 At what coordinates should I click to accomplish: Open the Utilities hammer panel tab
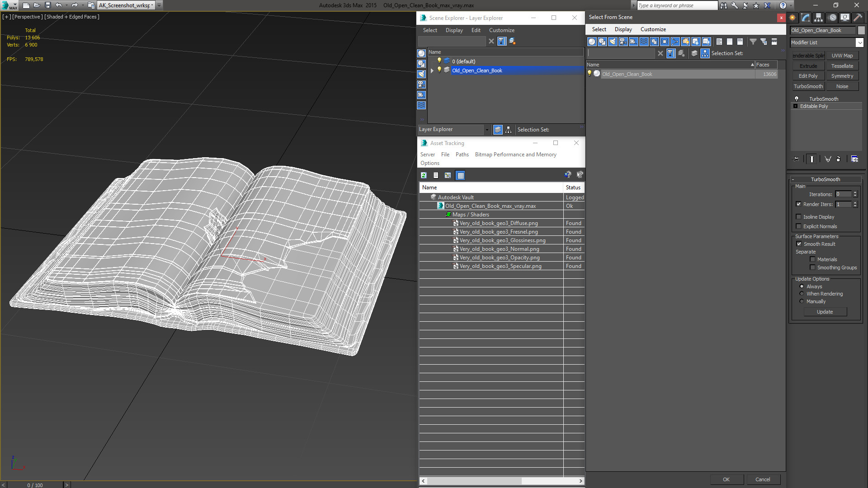pyautogui.click(x=858, y=18)
